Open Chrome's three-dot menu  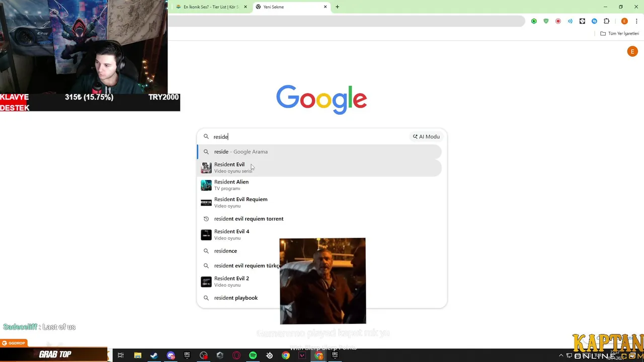coord(636,21)
